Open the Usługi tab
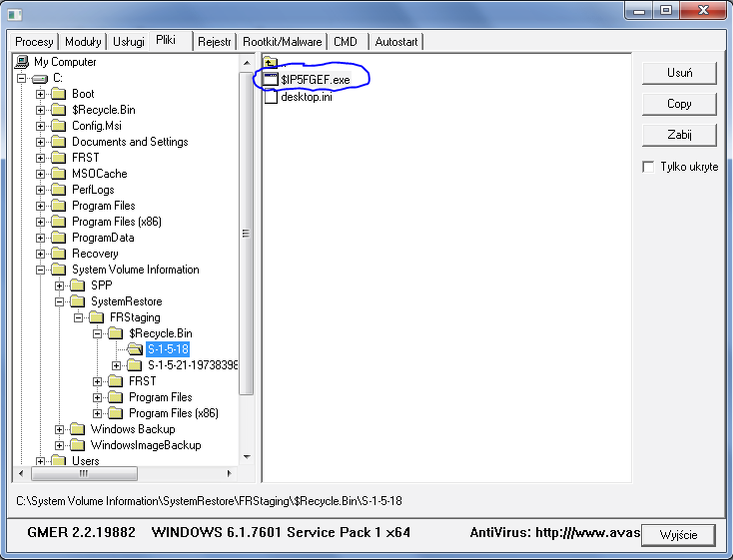Image resolution: width=733 pixels, height=560 pixels. (x=129, y=42)
